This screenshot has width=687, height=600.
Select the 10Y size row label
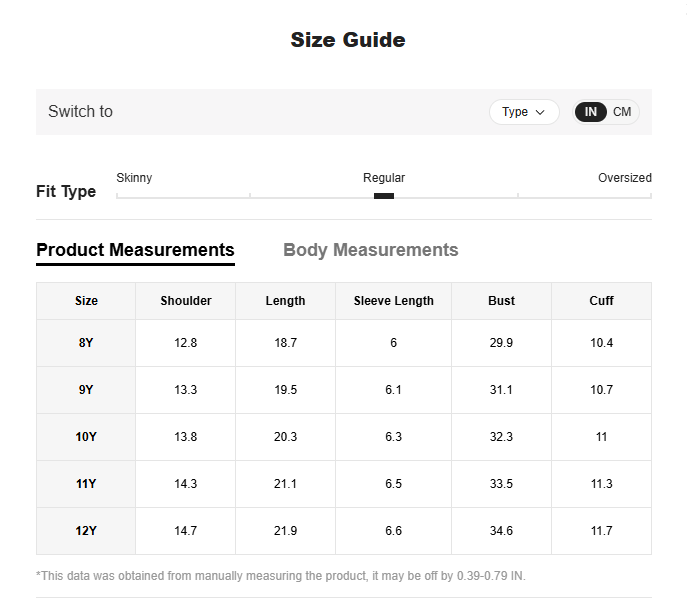coord(86,437)
